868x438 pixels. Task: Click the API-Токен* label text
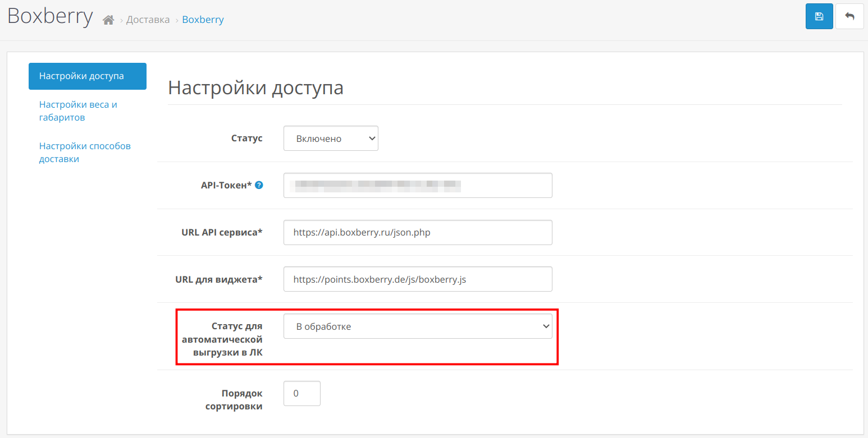(x=226, y=185)
